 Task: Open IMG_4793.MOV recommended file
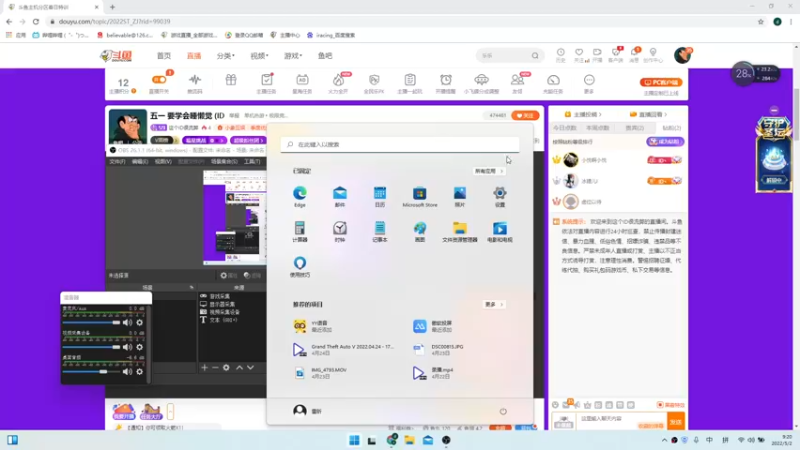pyautogui.click(x=320, y=372)
